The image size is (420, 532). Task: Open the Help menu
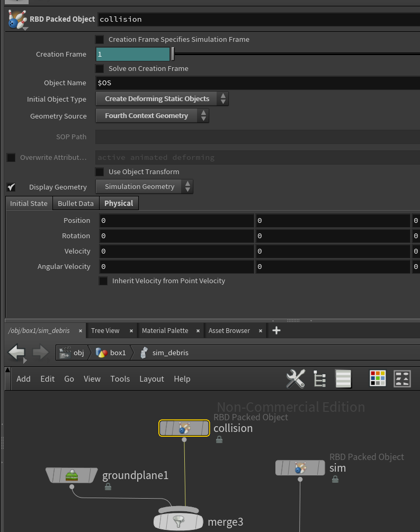(182, 378)
